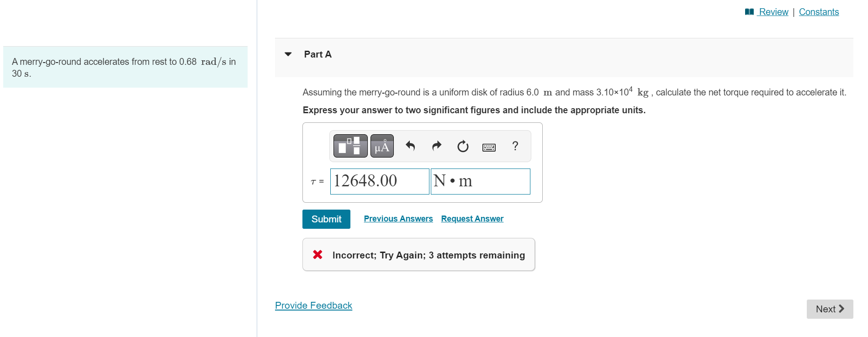The width and height of the screenshot is (868, 337).
Task: Click the torque value input field
Action: pyautogui.click(x=380, y=181)
